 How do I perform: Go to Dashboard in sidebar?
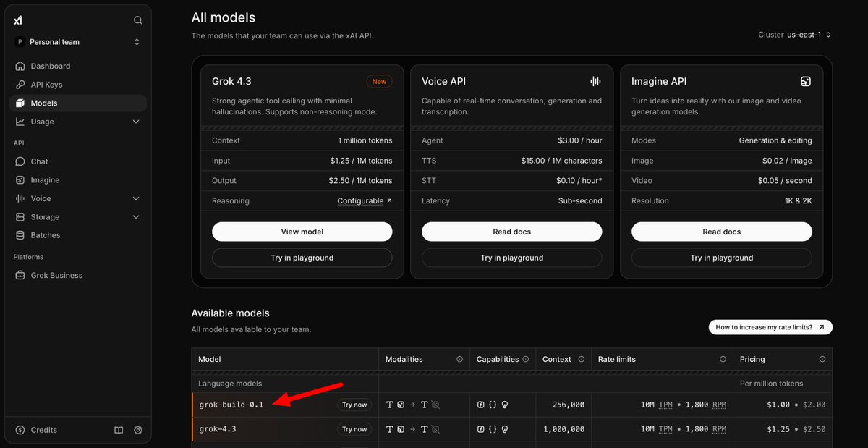(78, 66)
